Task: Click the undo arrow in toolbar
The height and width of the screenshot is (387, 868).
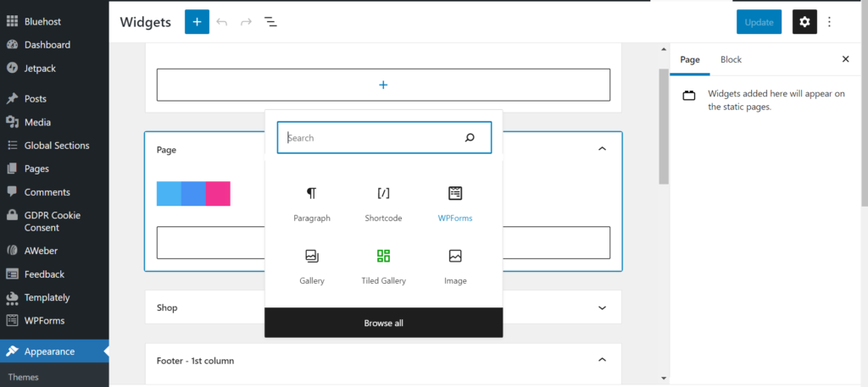Action: 222,22
